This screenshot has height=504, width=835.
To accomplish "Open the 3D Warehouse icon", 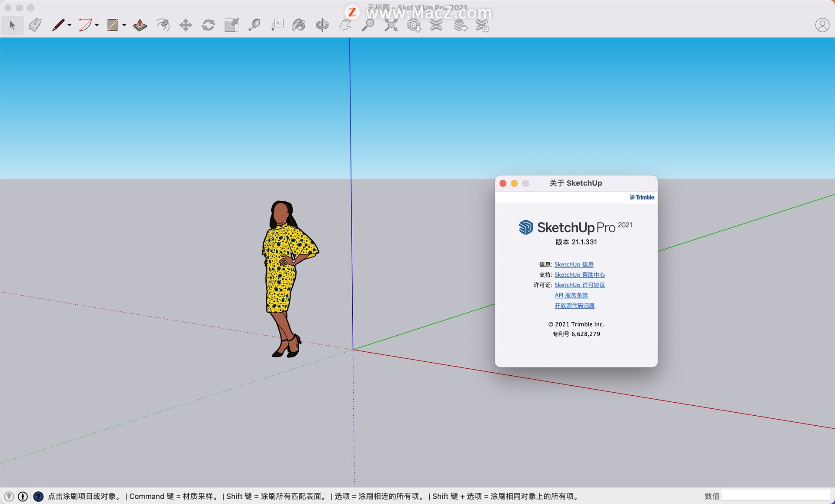I will [414, 25].
